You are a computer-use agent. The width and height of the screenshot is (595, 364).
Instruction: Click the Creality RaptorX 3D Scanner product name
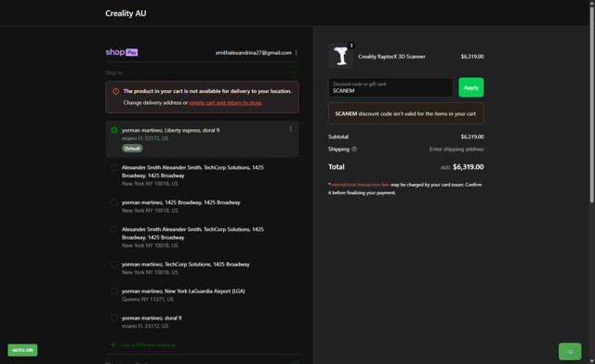[x=391, y=57]
